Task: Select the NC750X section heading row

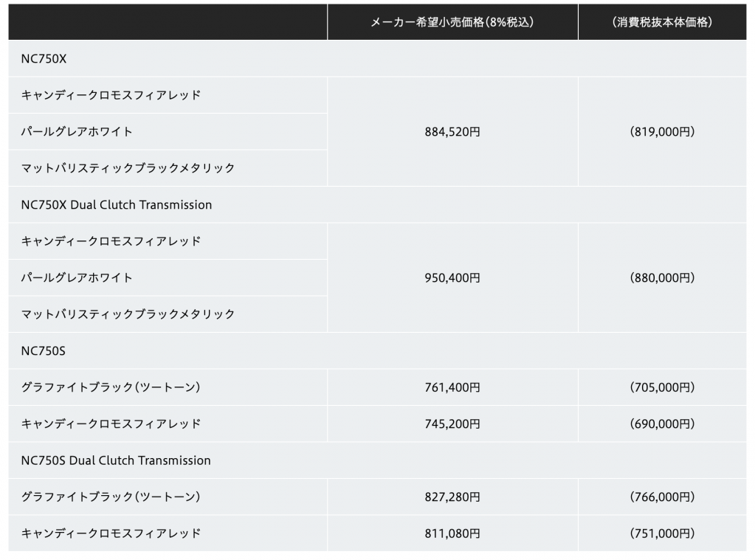Action: pos(44,59)
